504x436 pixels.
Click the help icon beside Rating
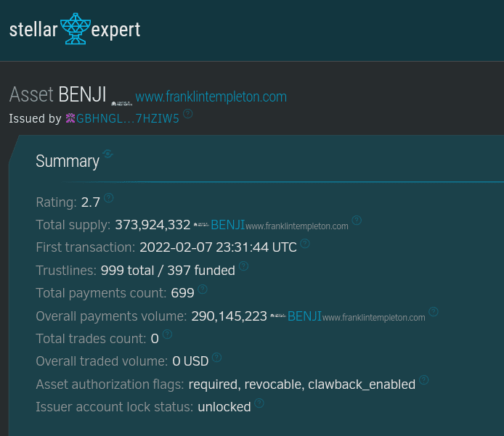coord(109,198)
